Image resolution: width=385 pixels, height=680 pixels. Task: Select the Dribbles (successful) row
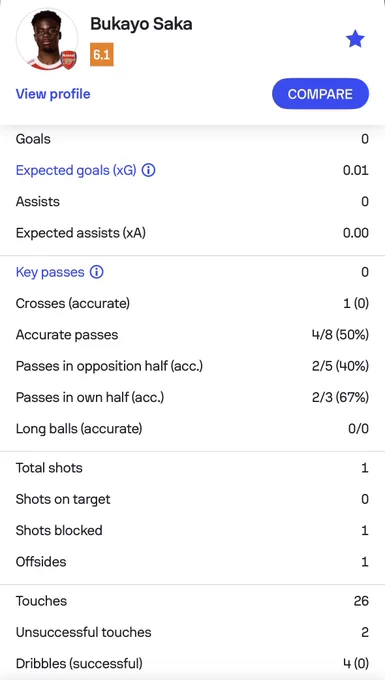192,664
